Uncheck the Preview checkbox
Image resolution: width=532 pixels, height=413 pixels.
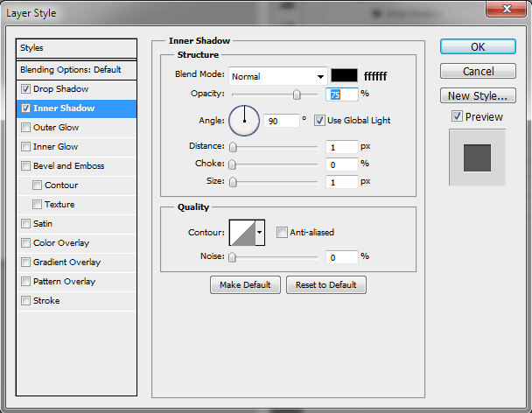tap(457, 116)
